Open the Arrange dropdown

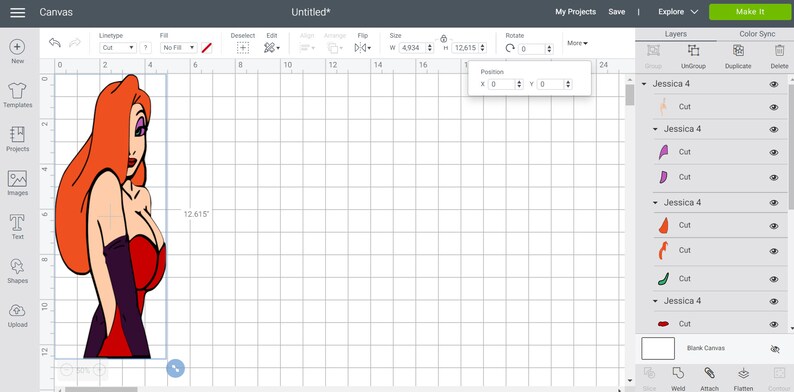point(335,48)
